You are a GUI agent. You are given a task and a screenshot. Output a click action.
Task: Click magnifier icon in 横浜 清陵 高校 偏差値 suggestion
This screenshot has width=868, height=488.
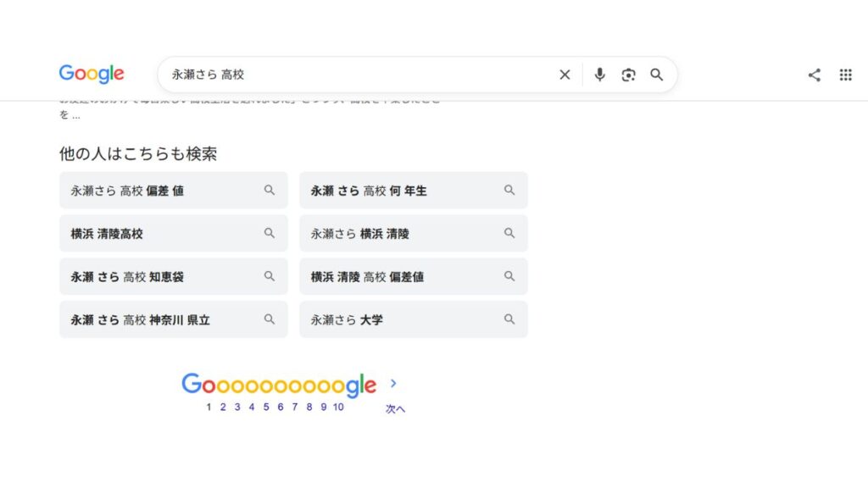pos(509,276)
